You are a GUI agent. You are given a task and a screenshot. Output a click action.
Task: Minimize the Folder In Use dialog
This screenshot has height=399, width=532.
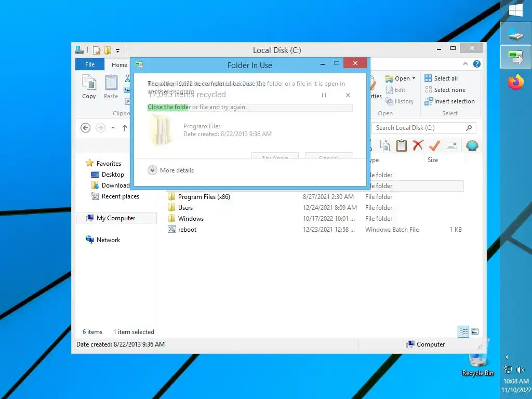point(323,63)
